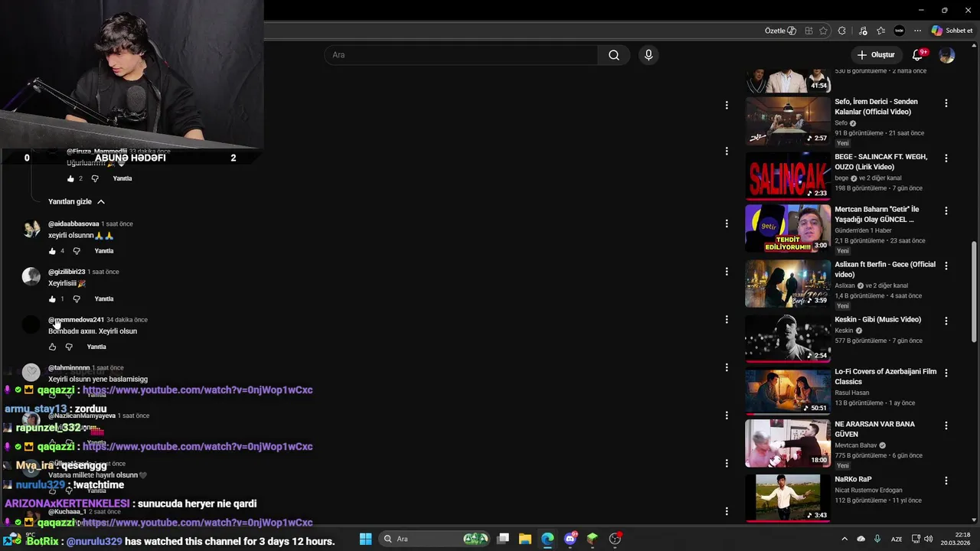The width and height of the screenshot is (980, 551).
Task: Open Sefo Senden Kalanlar video thumbnail
Action: coord(788,120)
